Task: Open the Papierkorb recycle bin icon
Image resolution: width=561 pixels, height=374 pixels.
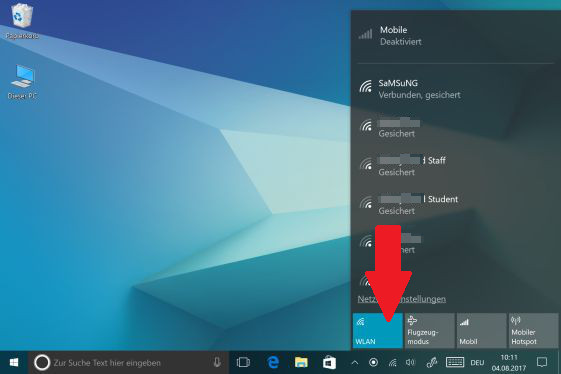Action: [x=22, y=20]
